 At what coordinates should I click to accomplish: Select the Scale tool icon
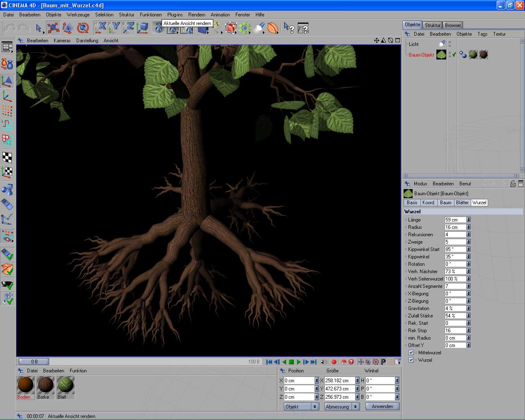pos(68,28)
